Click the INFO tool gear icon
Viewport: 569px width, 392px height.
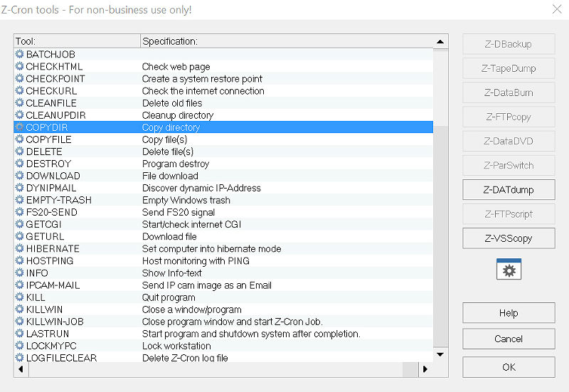click(x=20, y=273)
